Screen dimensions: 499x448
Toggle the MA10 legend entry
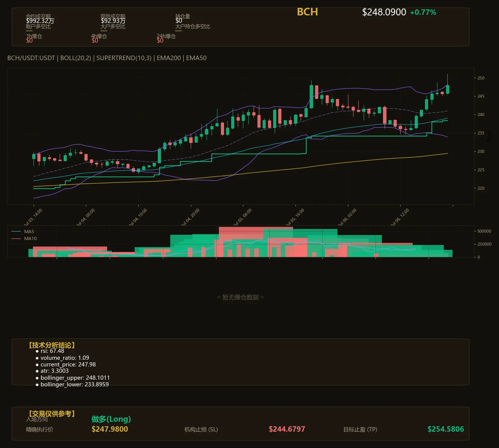[24, 239]
